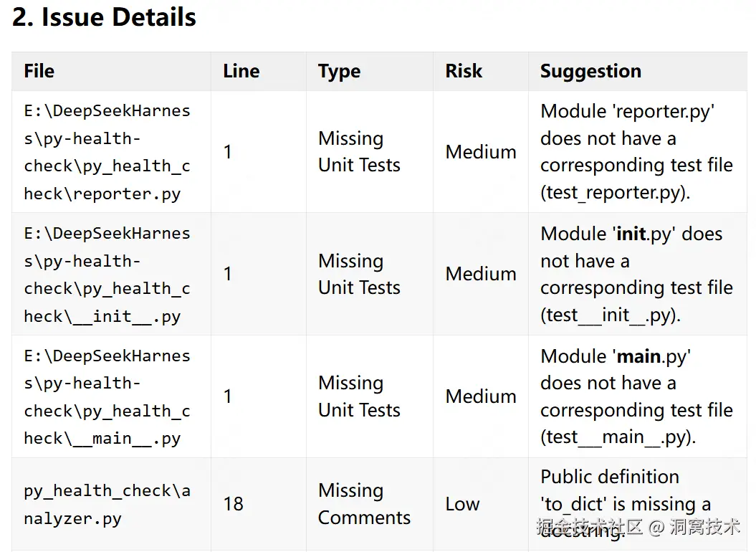756x552 pixels.
Task: Click the Missing Comments type cell
Action: (364, 504)
